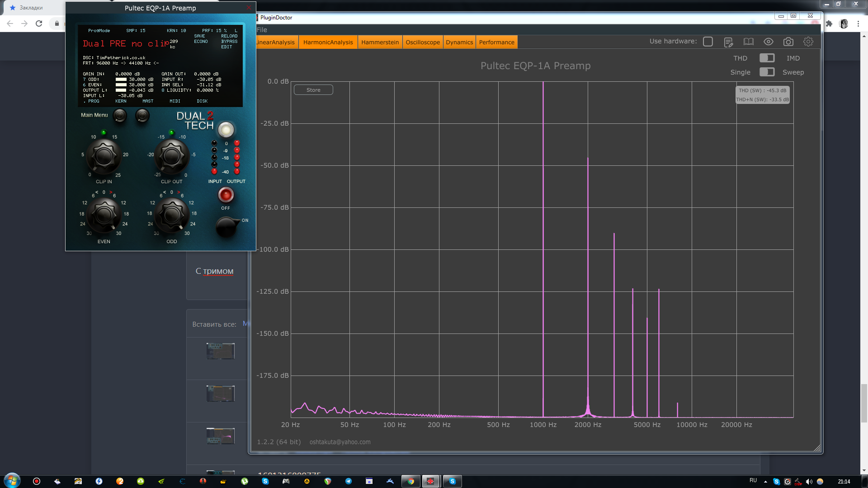Open the second thumbnail in browser list
This screenshot has width=868, height=488.
pos(221,394)
